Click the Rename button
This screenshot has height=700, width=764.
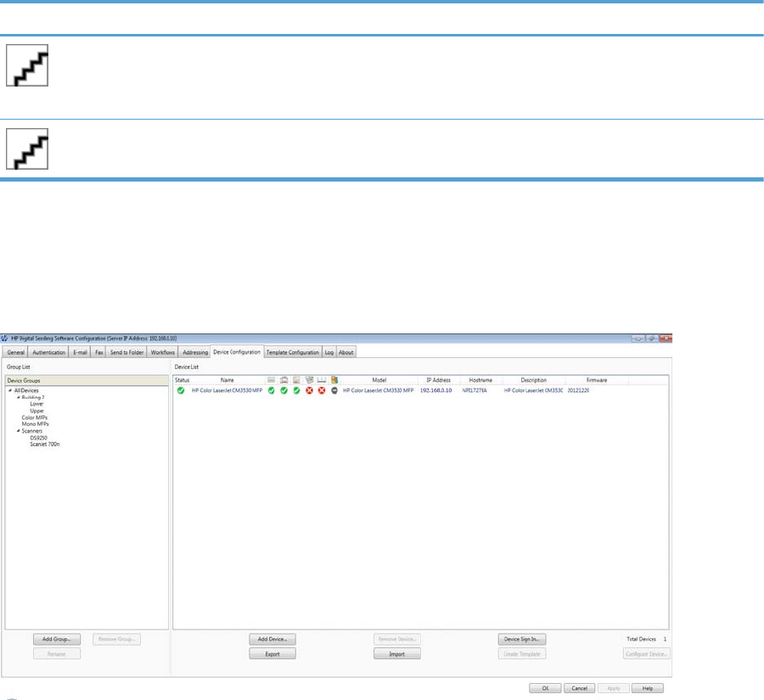[57, 654]
